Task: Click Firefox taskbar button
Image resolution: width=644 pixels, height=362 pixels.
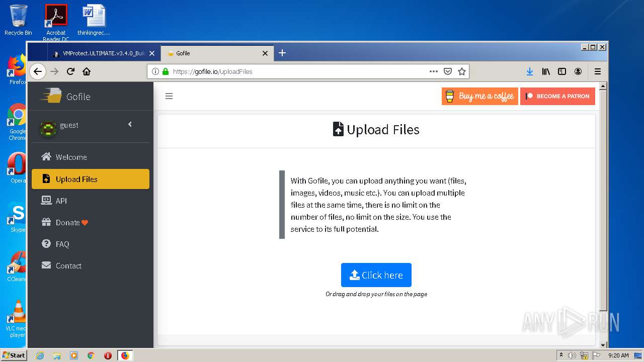Action: (x=125, y=355)
